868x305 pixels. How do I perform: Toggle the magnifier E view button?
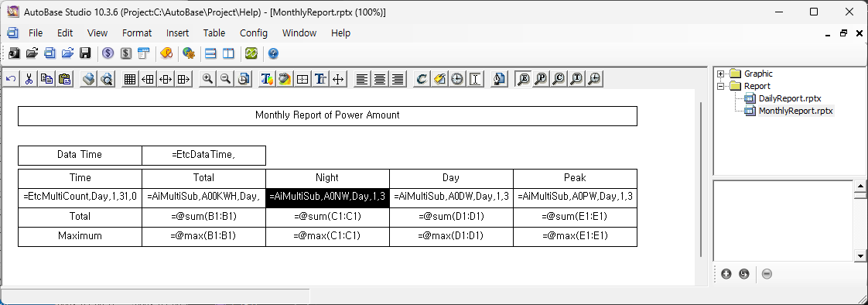[522, 79]
